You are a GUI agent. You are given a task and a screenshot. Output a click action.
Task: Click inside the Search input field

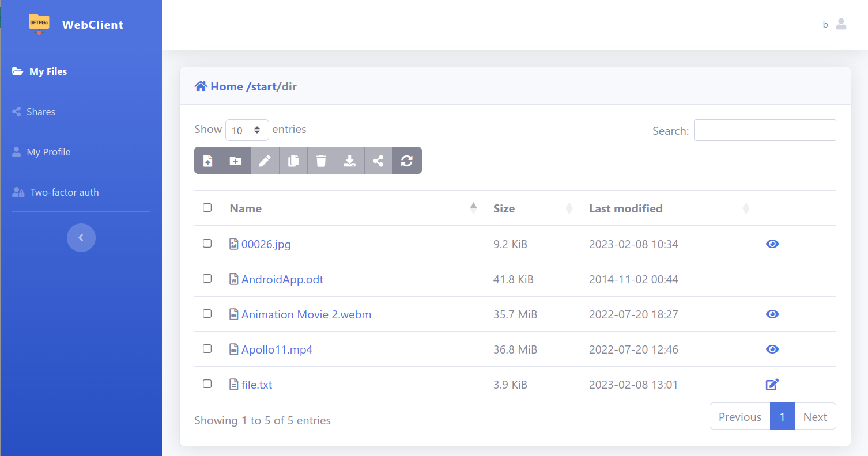click(764, 130)
